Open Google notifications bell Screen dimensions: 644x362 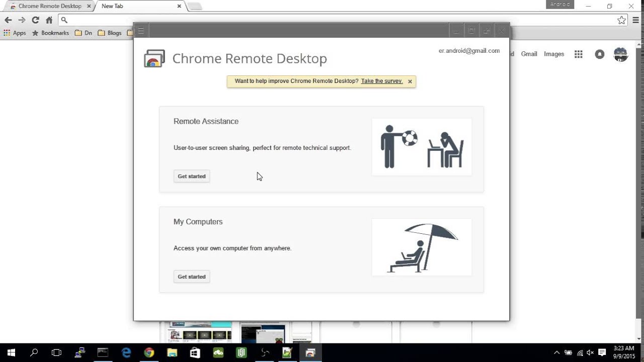click(600, 54)
